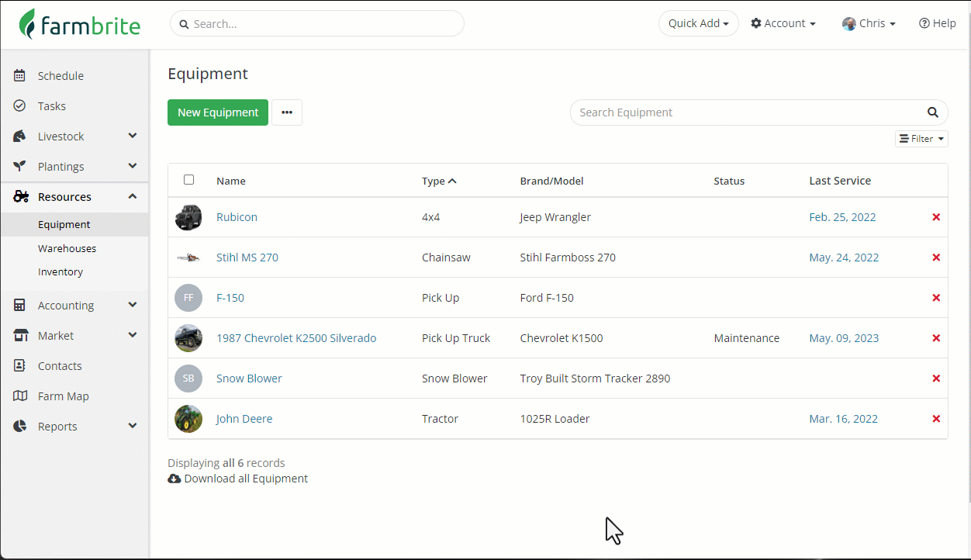Screen dimensions: 971x560
Task: Sort by Name column header
Action: 231,181
